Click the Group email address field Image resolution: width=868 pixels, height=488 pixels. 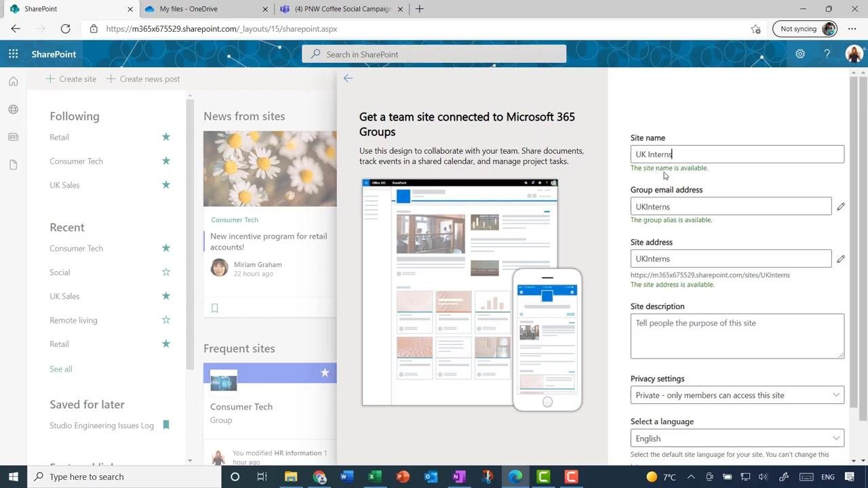pyautogui.click(x=731, y=207)
